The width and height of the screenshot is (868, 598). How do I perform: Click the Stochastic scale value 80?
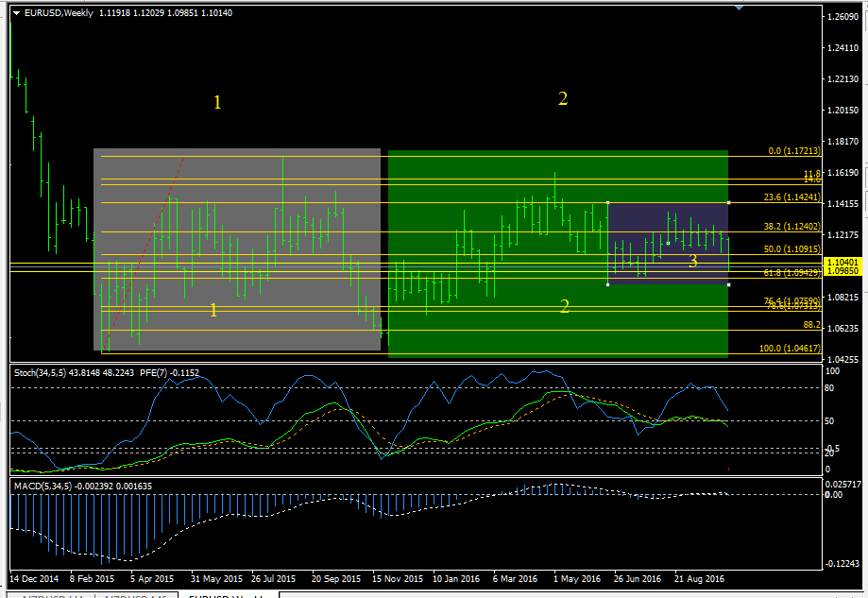tap(829, 388)
